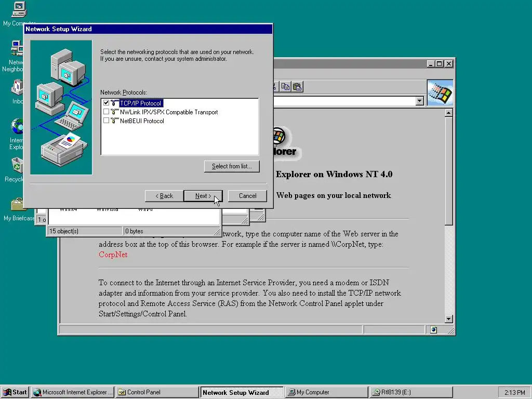The image size is (532, 399).
Task: Click the taskbar clock showing 2:13 PM
Action: click(514, 393)
